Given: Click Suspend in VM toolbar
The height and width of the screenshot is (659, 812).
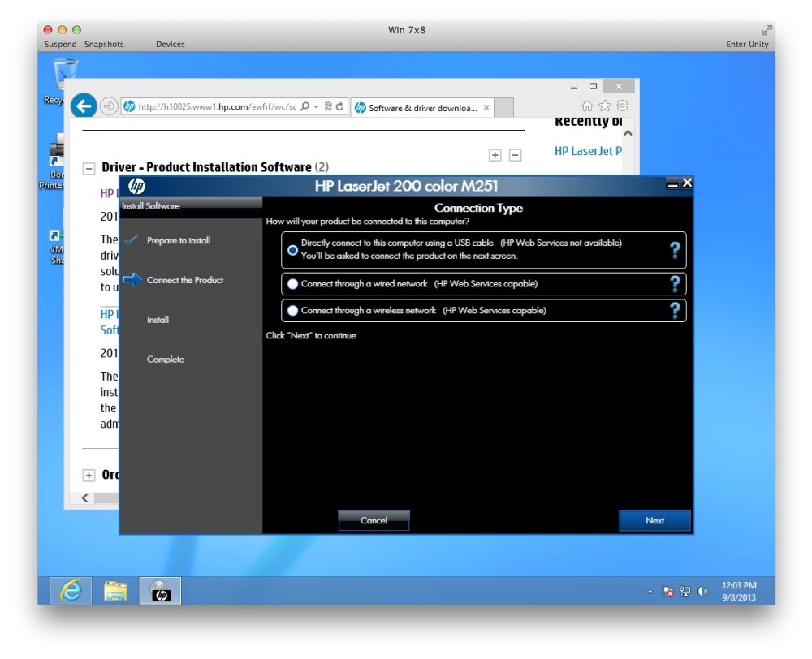Looking at the screenshot, I should click(x=60, y=44).
